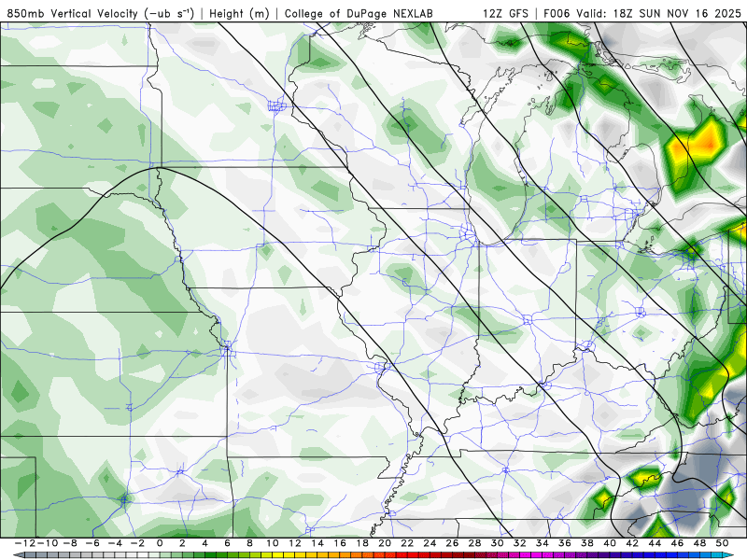
Task: Click the 48 value on the color scale
Action: 700,543
